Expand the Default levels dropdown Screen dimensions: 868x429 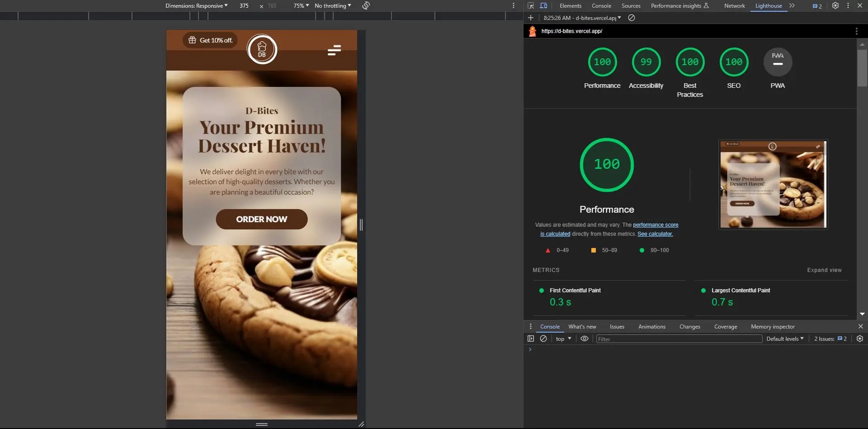pyautogui.click(x=785, y=338)
